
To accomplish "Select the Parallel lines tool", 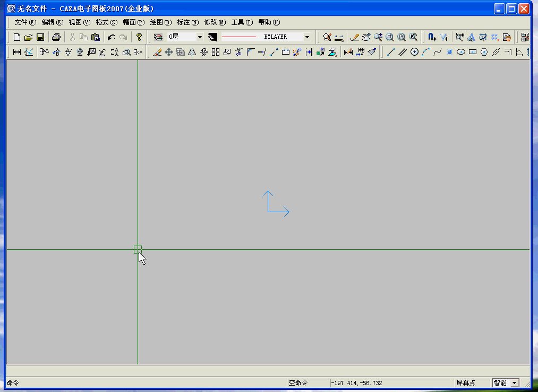I will click(x=403, y=52).
